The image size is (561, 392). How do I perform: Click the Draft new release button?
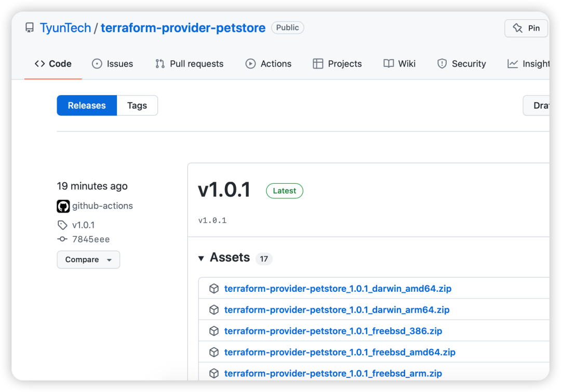(536, 105)
